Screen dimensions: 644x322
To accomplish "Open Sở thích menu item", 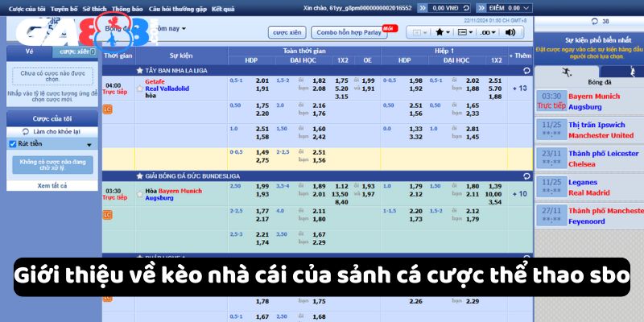I will [94, 9].
